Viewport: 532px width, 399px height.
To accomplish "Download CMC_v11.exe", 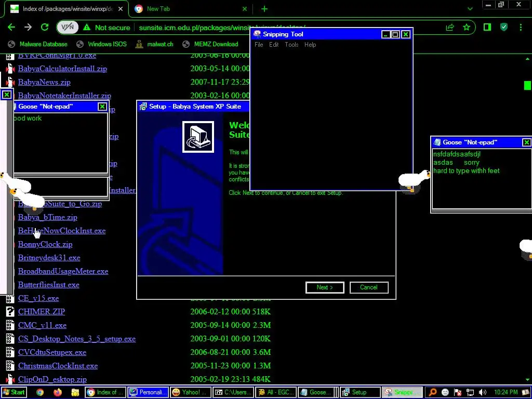I will [42, 325].
